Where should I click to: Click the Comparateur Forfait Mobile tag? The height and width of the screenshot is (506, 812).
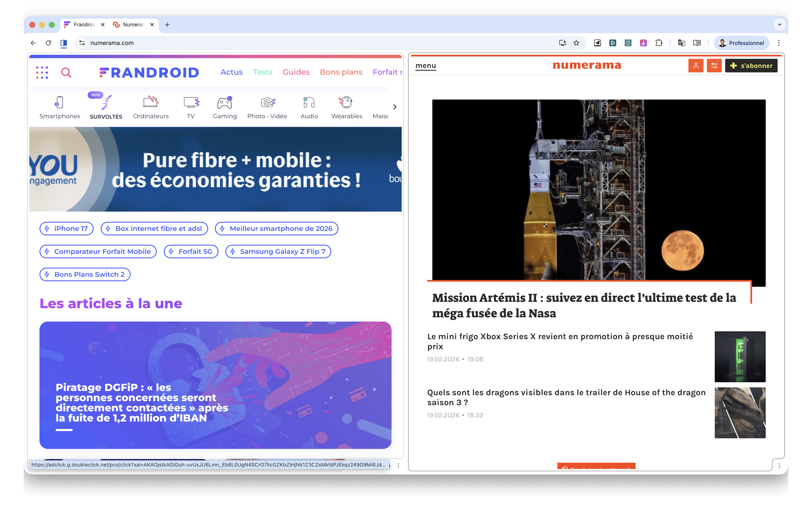(x=98, y=251)
